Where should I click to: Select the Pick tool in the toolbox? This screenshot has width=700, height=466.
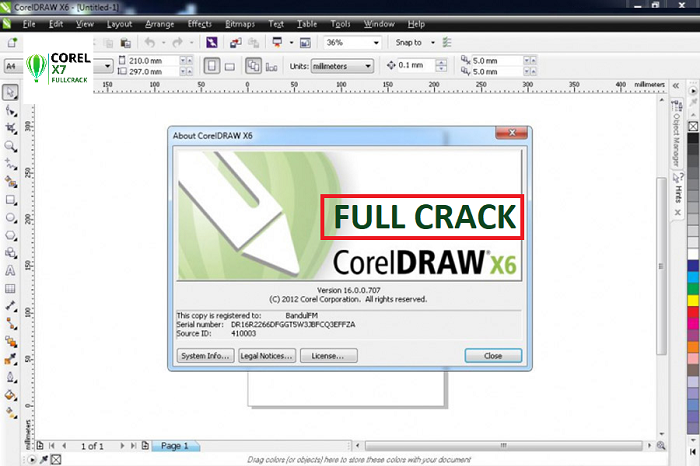tap(10, 92)
